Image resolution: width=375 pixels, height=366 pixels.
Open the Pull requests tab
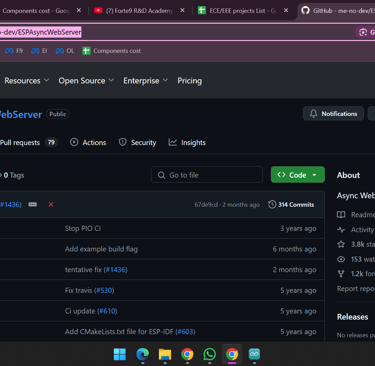click(29, 143)
